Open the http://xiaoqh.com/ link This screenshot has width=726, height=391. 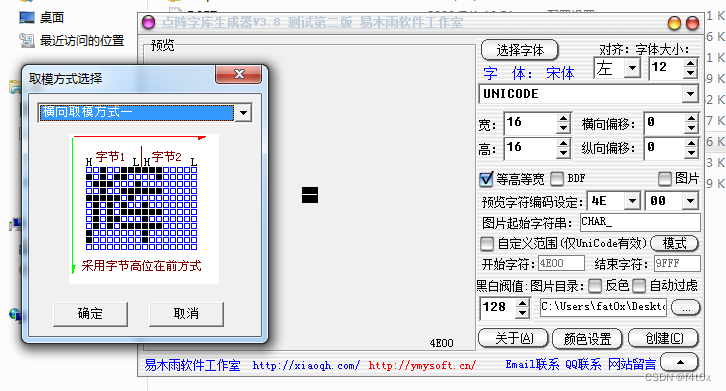coord(306,366)
